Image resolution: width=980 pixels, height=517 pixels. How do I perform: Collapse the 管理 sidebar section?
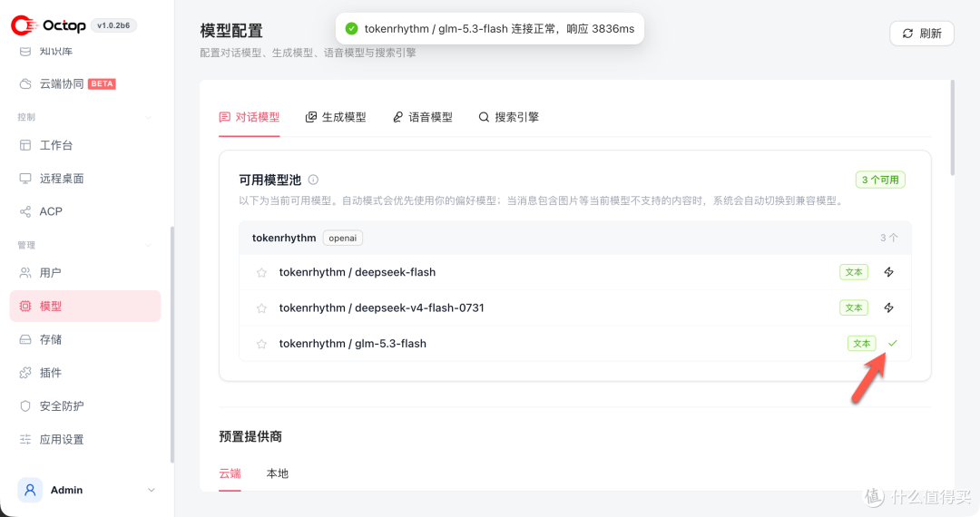click(x=148, y=246)
